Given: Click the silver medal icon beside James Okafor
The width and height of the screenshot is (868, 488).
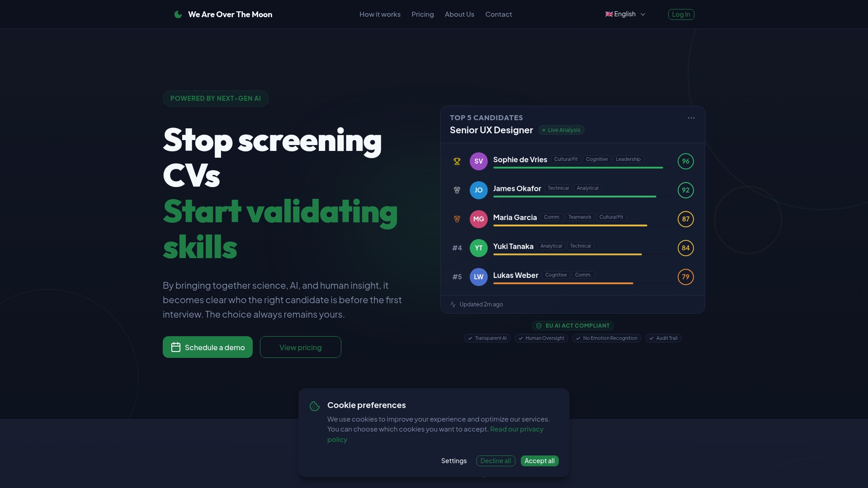Looking at the screenshot, I should 457,190.
